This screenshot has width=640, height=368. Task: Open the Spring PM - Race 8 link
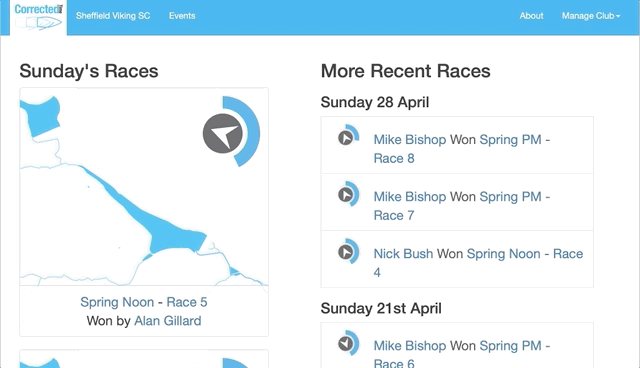pyautogui.click(x=462, y=149)
